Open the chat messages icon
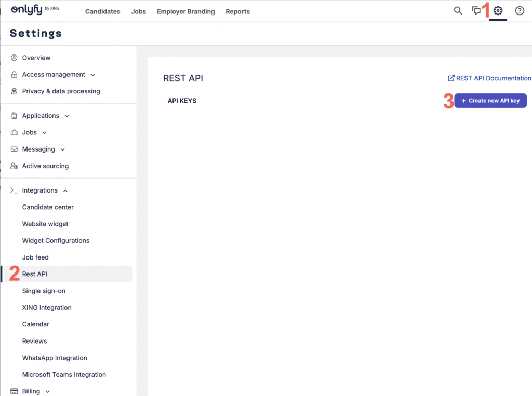The image size is (532, 396). click(x=476, y=11)
